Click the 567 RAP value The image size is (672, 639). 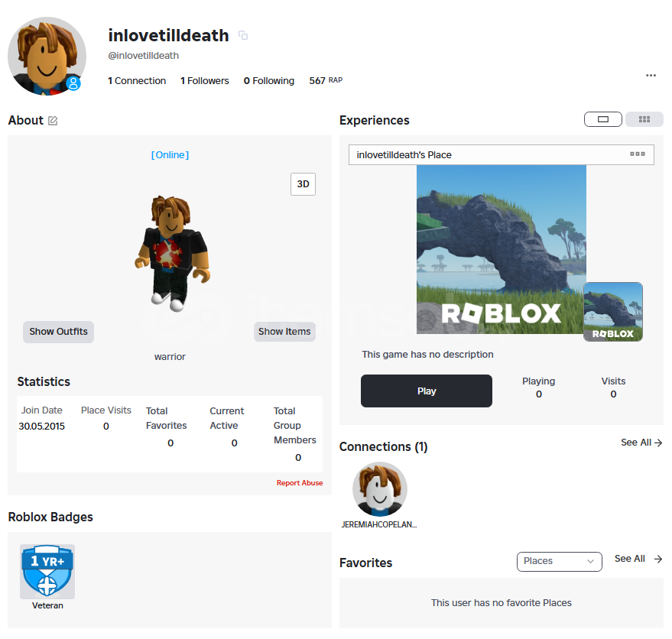click(326, 80)
